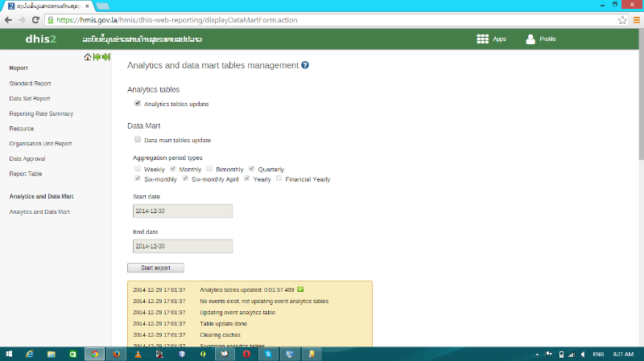Viewport: 644px width, 361px height.
Task: Open the help icon beside the page title
Action: point(305,65)
